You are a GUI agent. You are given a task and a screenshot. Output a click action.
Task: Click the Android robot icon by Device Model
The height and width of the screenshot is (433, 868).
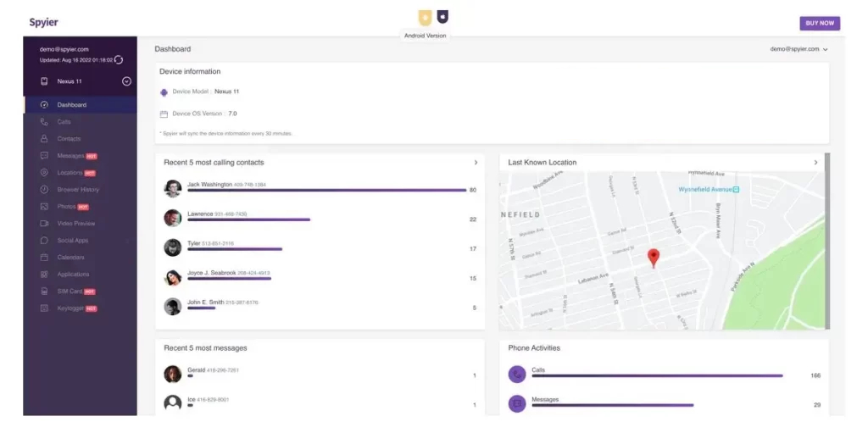(x=164, y=92)
